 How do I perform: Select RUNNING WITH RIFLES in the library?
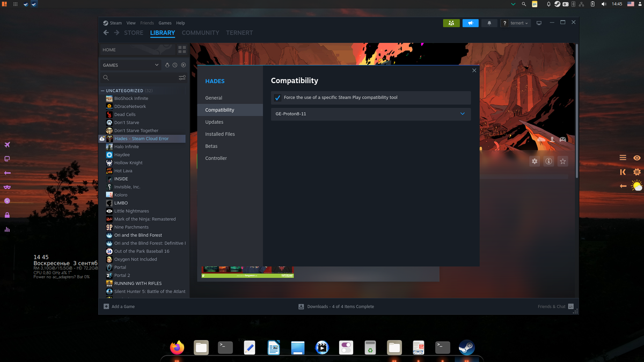pyautogui.click(x=137, y=283)
